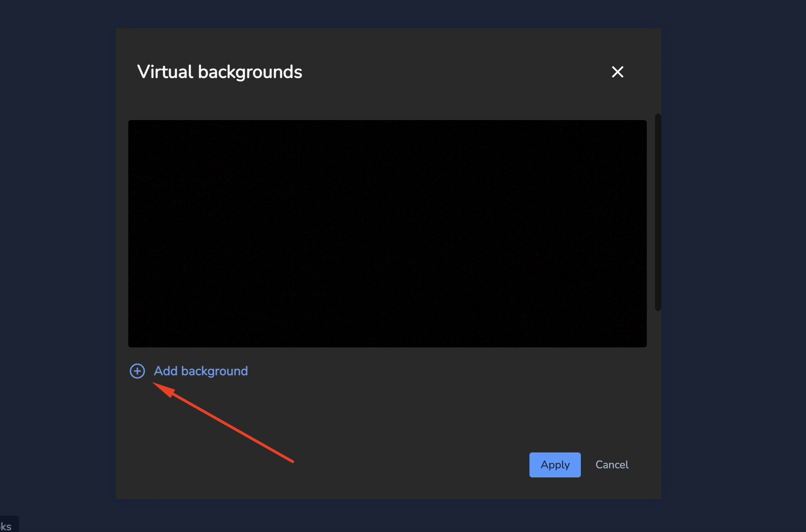The height and width of the screenshot is (532, 806).
Task: Click the top end of the scrollbar thumb
Action: 658,118
